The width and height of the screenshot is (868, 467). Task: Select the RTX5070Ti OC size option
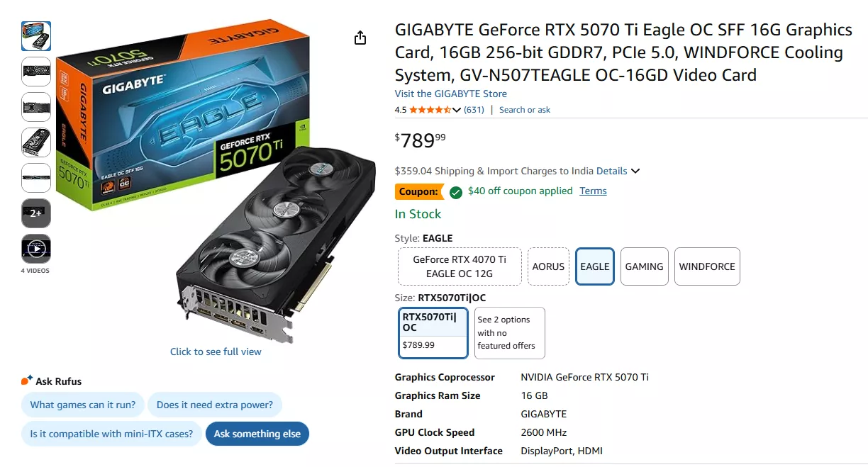433,332
